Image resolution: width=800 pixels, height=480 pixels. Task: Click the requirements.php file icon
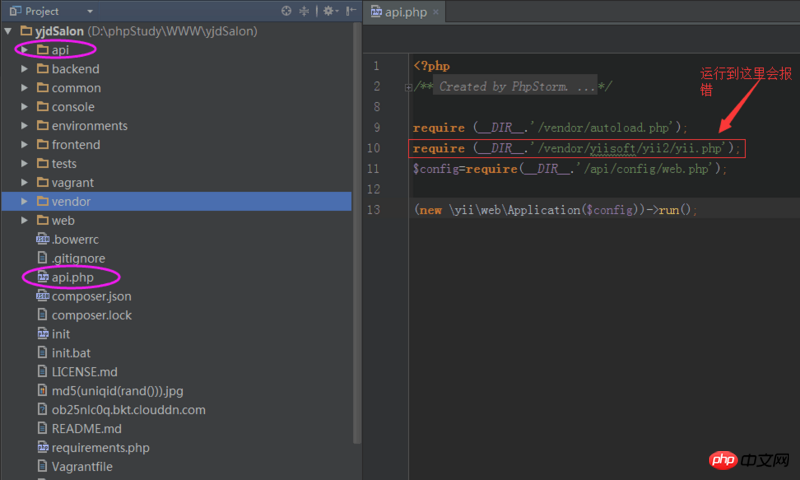coord(43,447)
